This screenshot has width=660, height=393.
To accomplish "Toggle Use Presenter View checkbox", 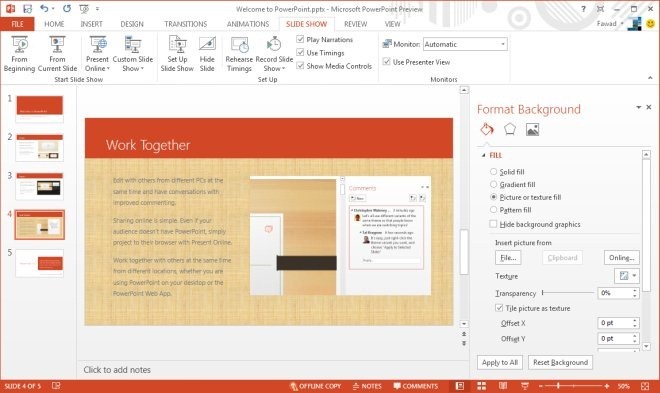I will pyautogui.click(x=386, y=62).
